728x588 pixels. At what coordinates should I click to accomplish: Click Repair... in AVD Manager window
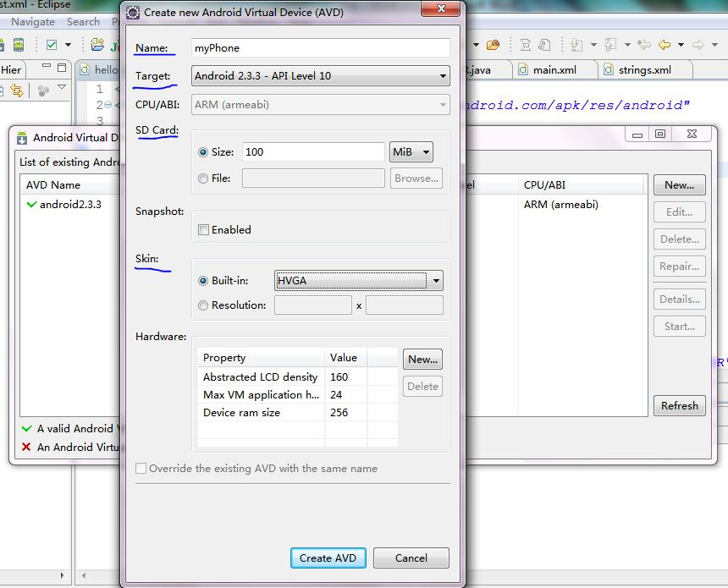(x=679, y=267)
